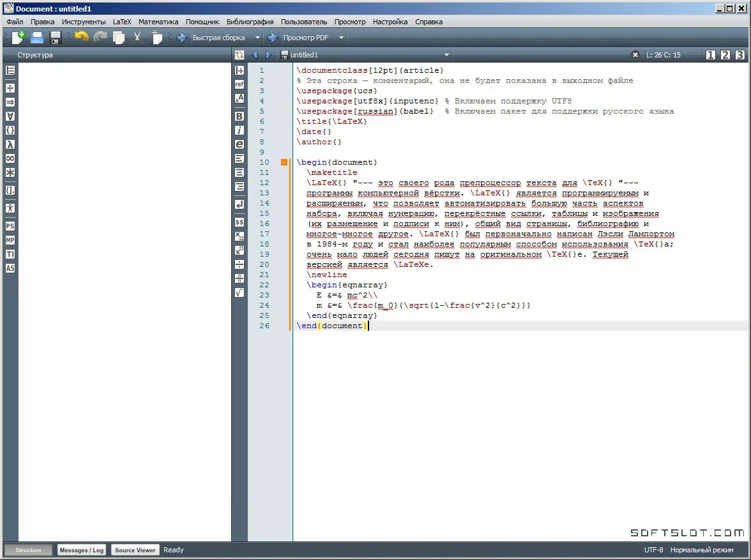The width and height of the screenshot is (751, 560).
Task: Open the Математика menu
Action: (x=158, y=22)
